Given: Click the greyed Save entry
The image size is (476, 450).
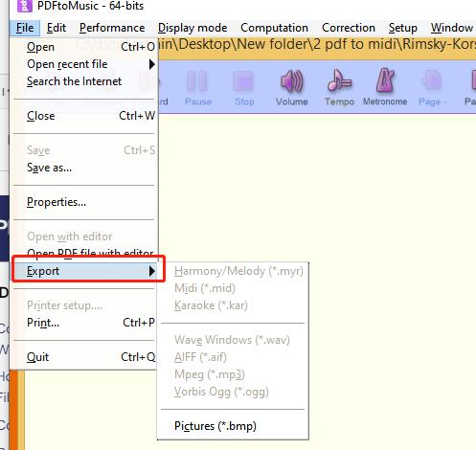Looking at the screenshot, I should [x=84, y=150].
